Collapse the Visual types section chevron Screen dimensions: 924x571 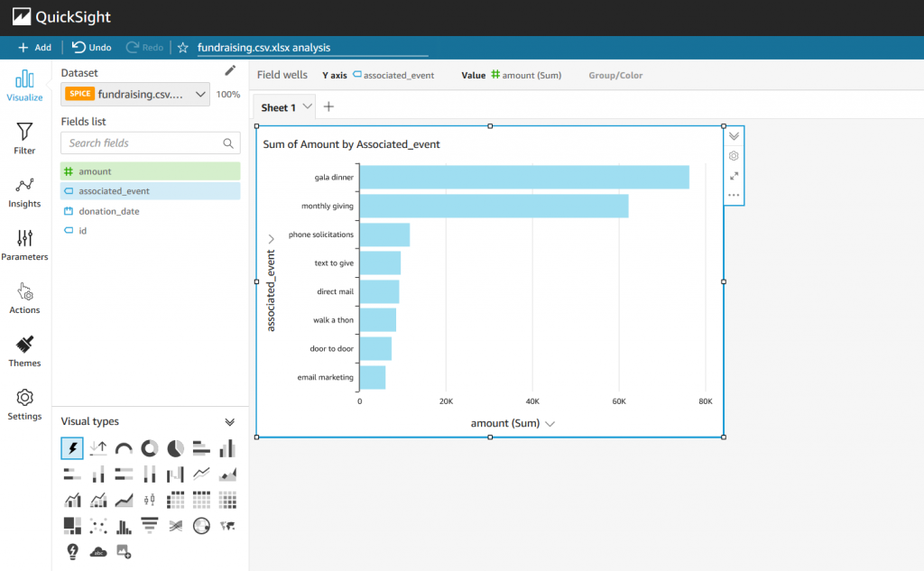coord(230,422)
